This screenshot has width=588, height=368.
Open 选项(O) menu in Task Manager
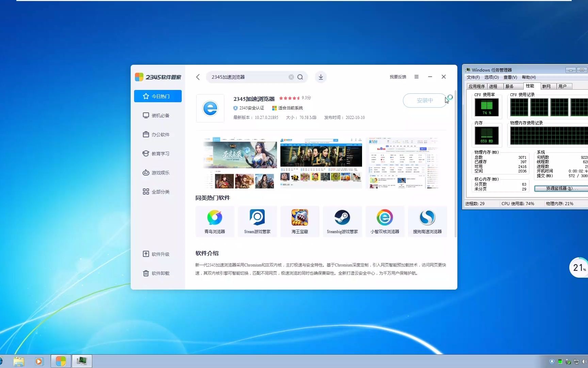[491, 77]
